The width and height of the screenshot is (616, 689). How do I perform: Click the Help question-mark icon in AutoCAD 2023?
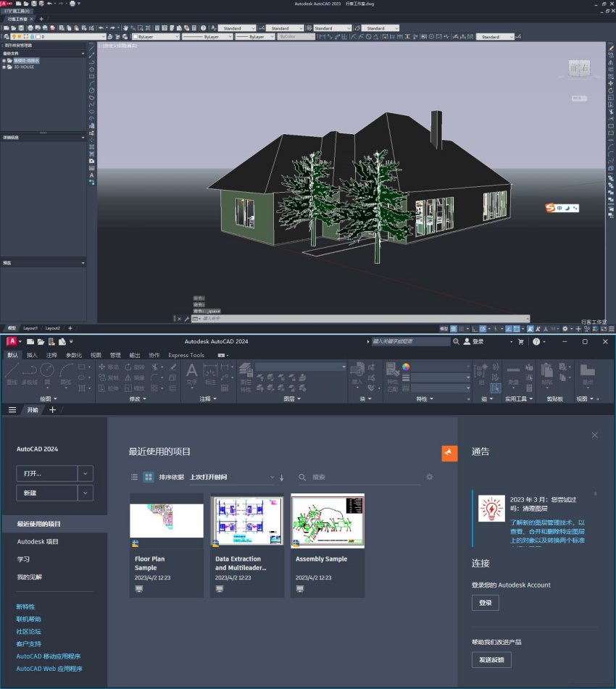click(203, 28)
